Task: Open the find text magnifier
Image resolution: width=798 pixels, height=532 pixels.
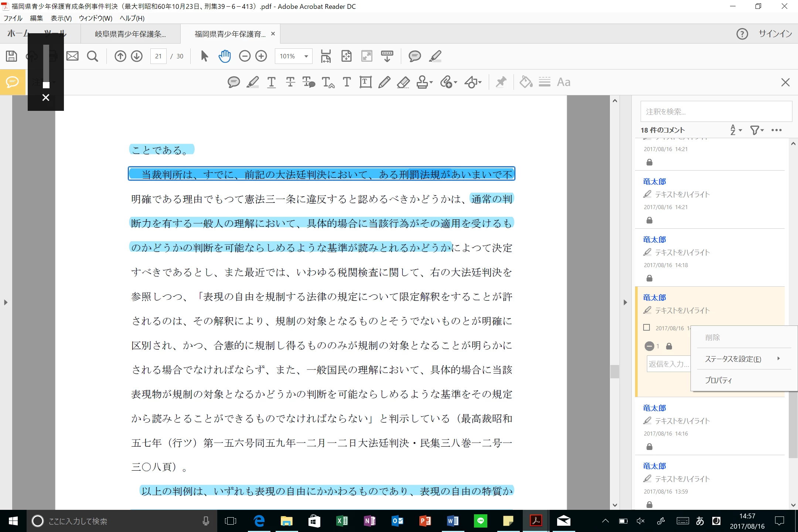Action: pos(92,56)
